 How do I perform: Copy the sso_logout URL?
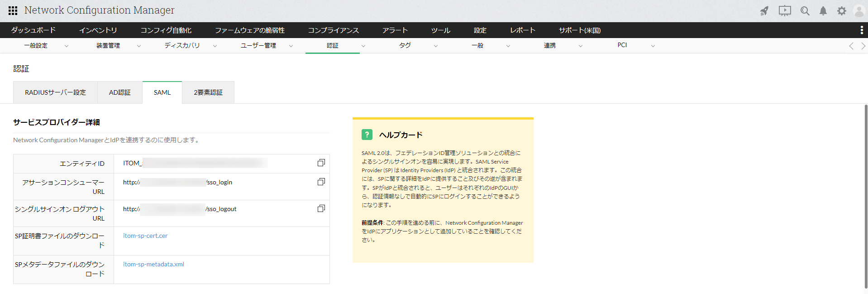pos(321,208)
